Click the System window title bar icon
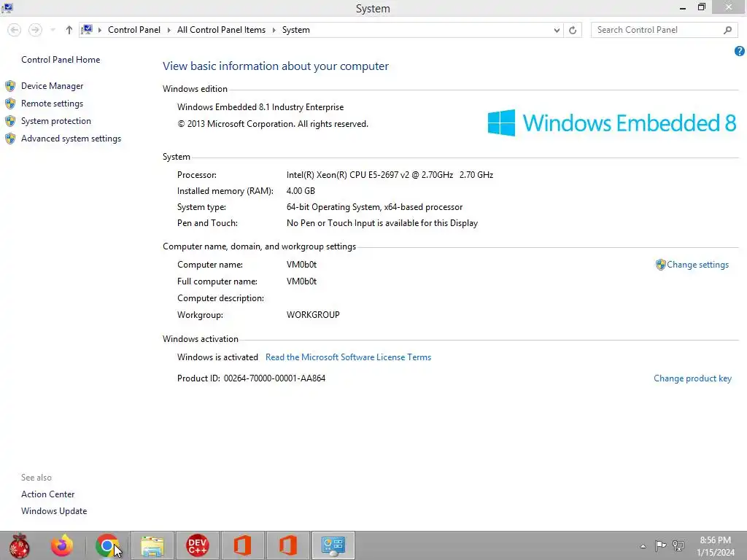 (7, 7)
